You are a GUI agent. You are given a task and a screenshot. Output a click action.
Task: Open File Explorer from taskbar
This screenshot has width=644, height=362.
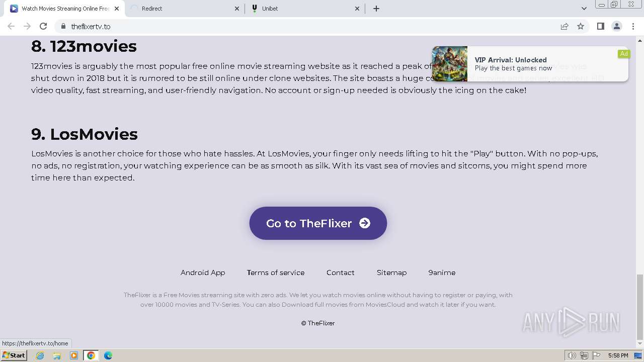click(x=57, y=355)
